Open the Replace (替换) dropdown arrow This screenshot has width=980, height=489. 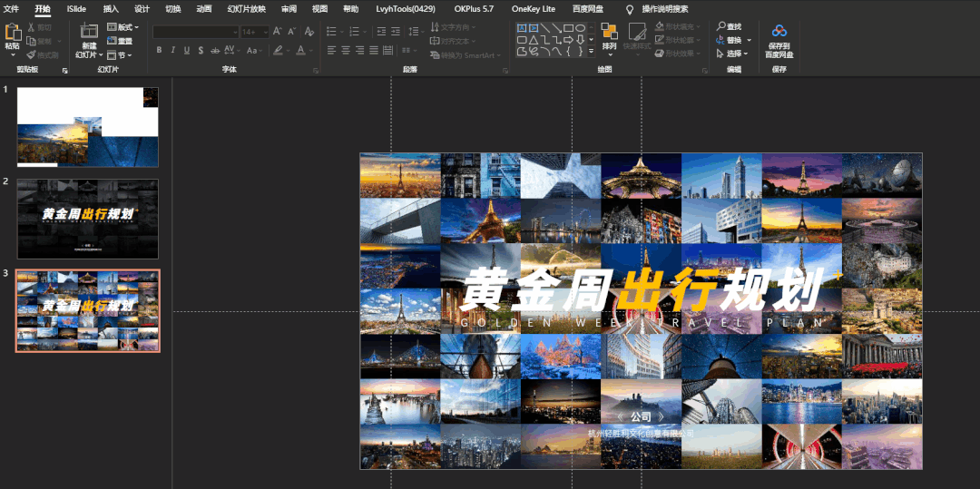tap(749, 40)
